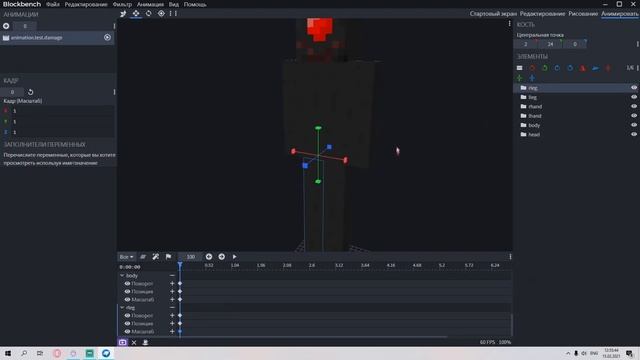This screenshot has height=360, width=640.
Task: Add a new animation with the plus icon
Action: [x=6, y=26]
